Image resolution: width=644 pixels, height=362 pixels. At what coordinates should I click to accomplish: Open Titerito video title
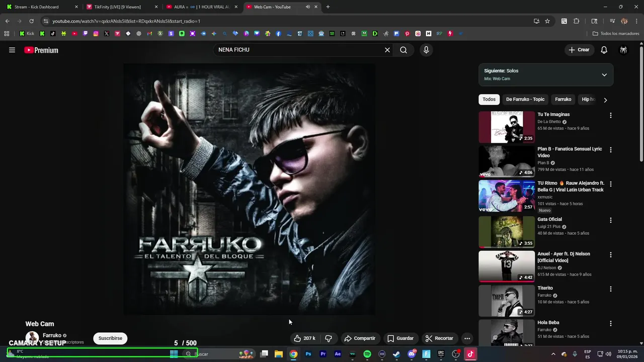[545, 288]
